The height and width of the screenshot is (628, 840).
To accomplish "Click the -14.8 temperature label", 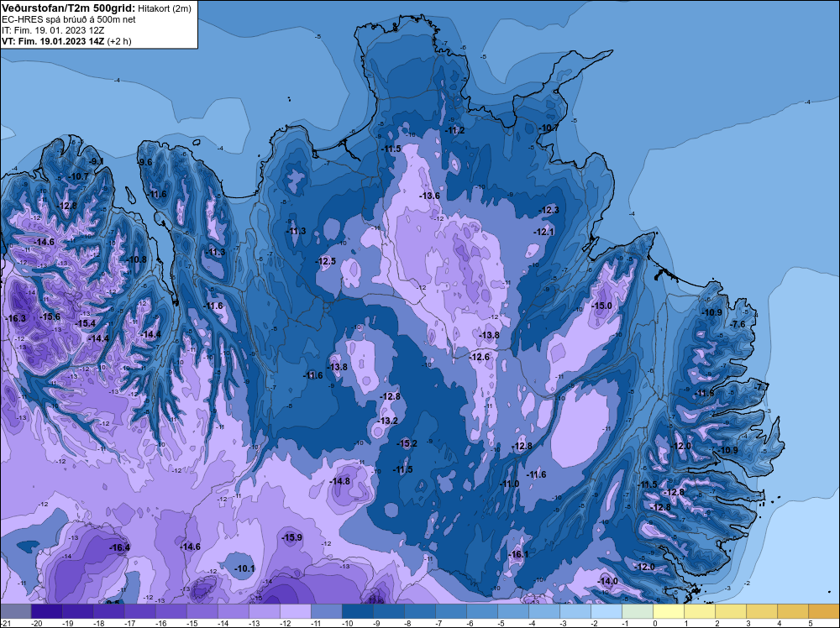I will click(339, 481).
